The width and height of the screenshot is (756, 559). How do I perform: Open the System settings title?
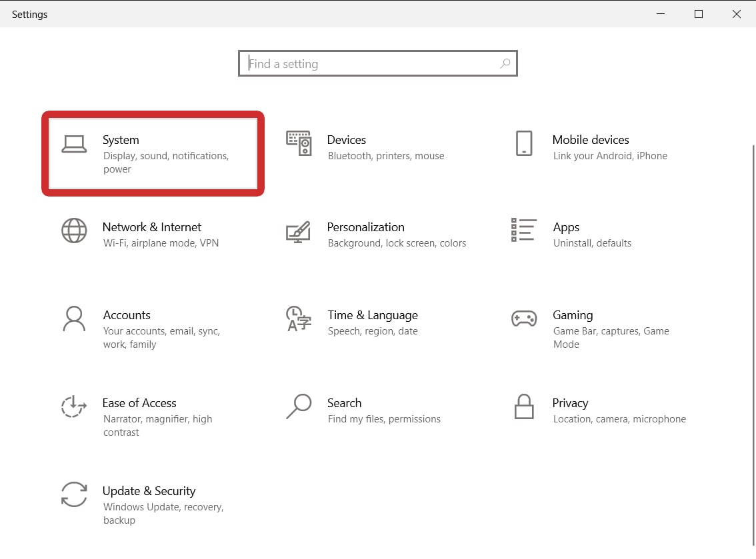pyautogui.click(x=121, y=140)
